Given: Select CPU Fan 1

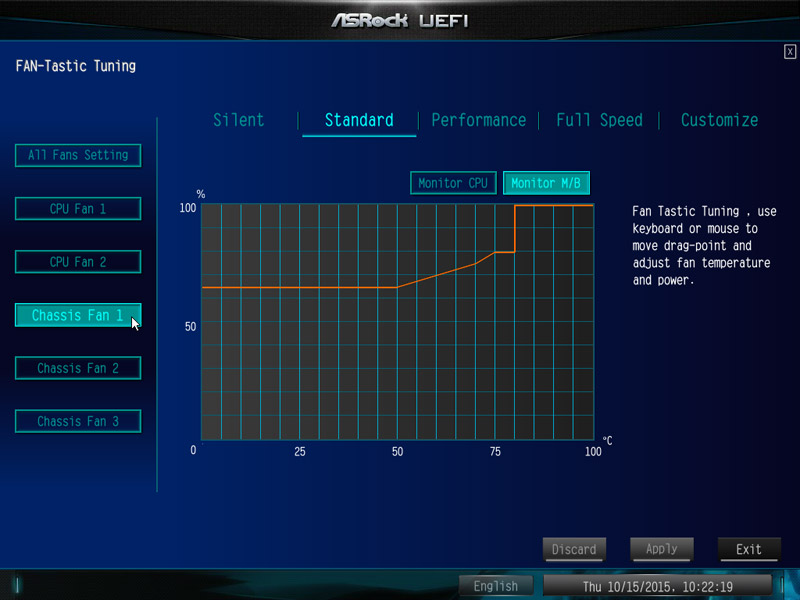Looking at the screenshot, I should click(x=78, y=209).
